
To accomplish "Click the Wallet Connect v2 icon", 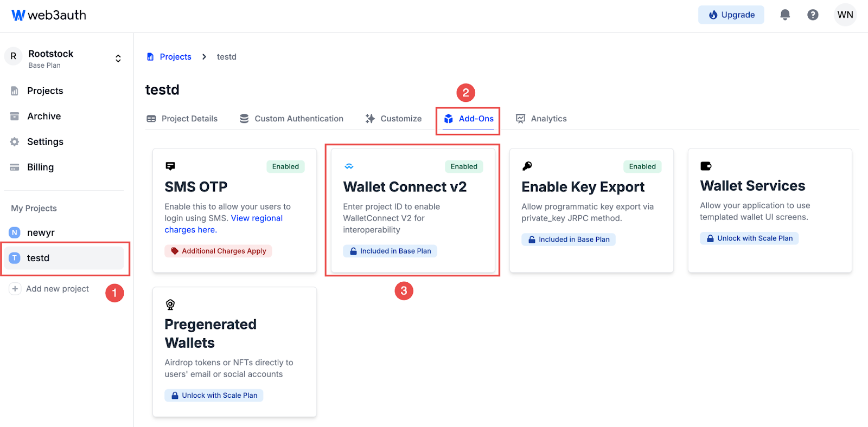I will pos(349,166).
